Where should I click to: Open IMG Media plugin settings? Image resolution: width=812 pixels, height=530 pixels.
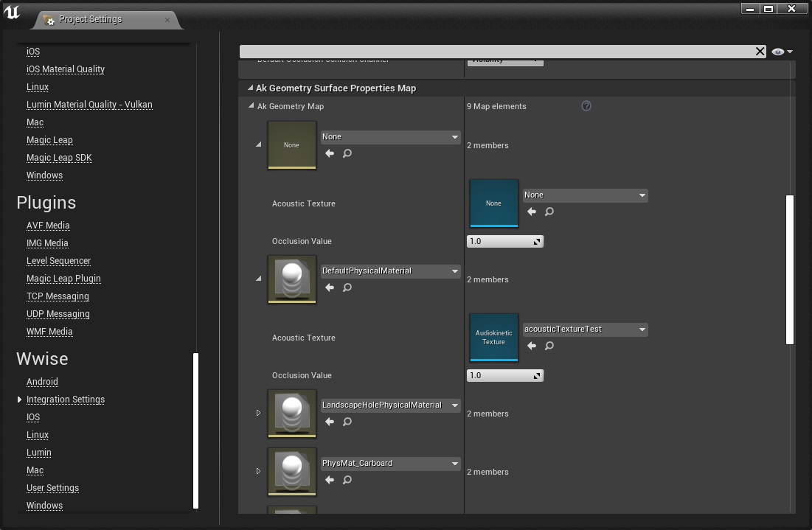click(47, 243)
